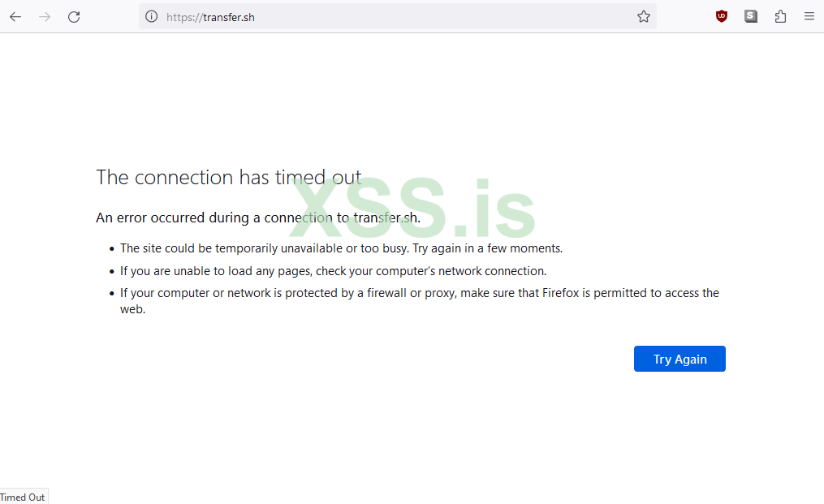Focus the address bar showing https://transfer.sh
Screen dimensions: 824x504
(390, 16)
